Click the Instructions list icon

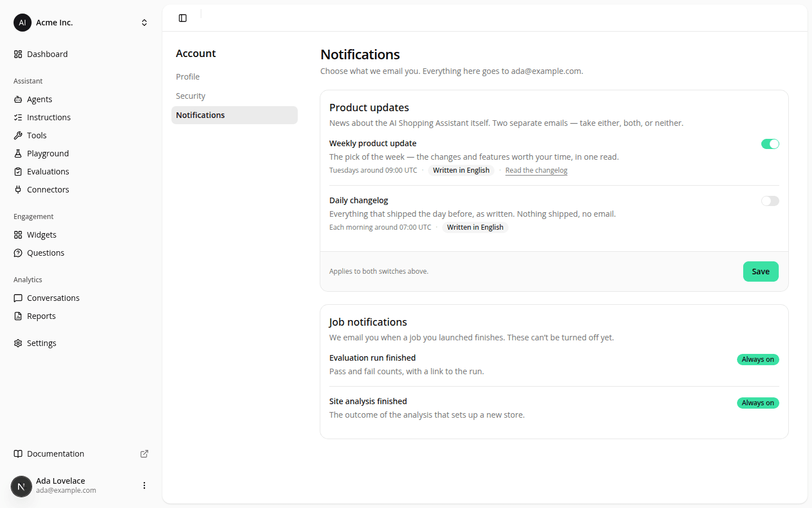18,117
